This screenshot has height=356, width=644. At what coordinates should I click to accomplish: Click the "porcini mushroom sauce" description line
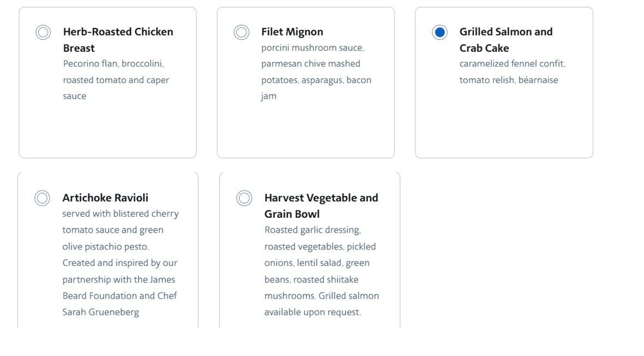coord(312,48)
